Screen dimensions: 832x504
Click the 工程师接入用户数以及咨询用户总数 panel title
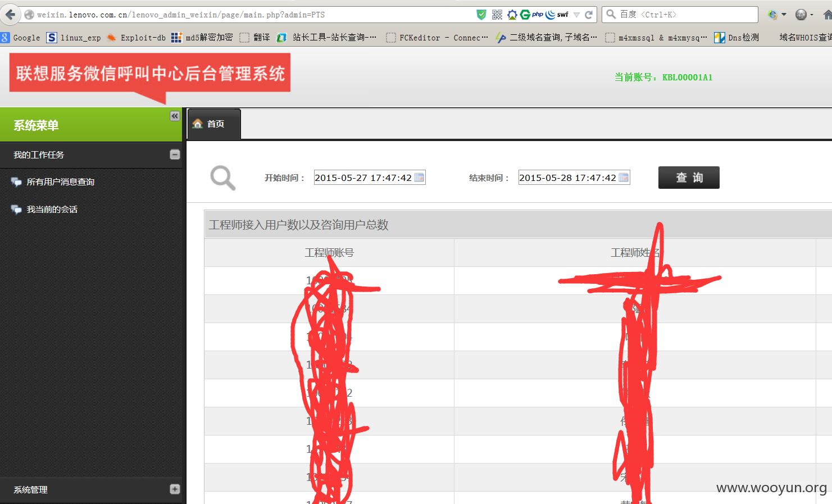(299, 225)
